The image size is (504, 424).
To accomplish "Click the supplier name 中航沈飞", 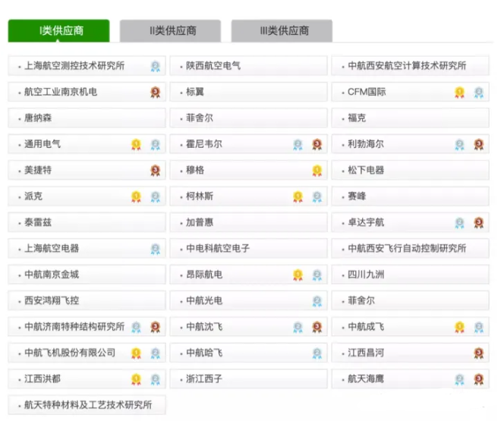I will 204,327.
